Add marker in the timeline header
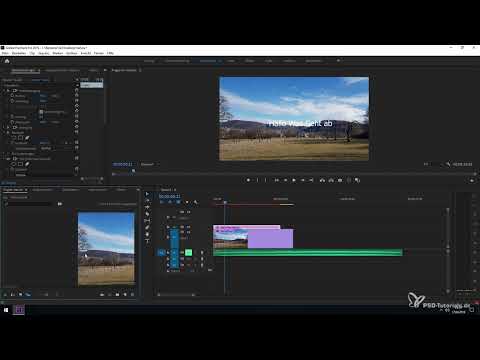 [x=187, y=202]
